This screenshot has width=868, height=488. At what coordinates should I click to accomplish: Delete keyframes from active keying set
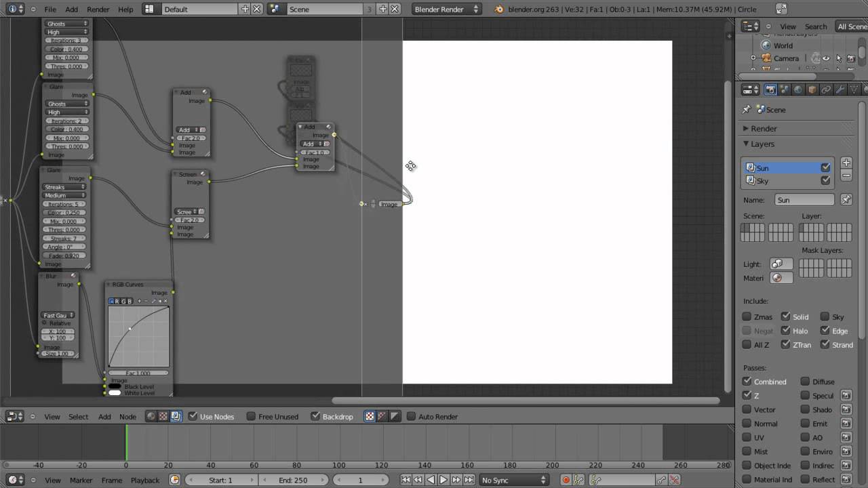(674, 480)
